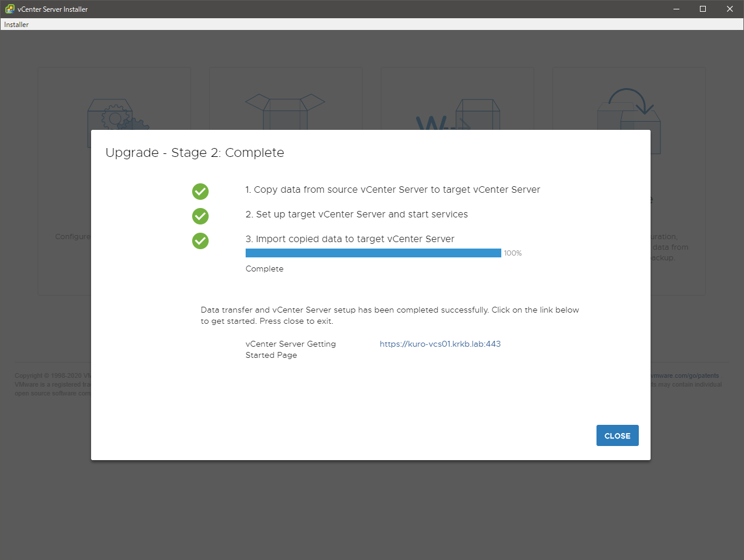Click the green checkmark next to step 3
Viewport: 744px width, 560px height.
tap(200, 241)
